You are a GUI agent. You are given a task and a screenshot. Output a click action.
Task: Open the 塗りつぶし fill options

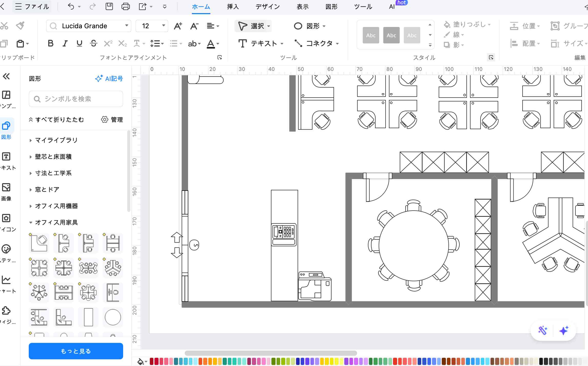point(467,24)
